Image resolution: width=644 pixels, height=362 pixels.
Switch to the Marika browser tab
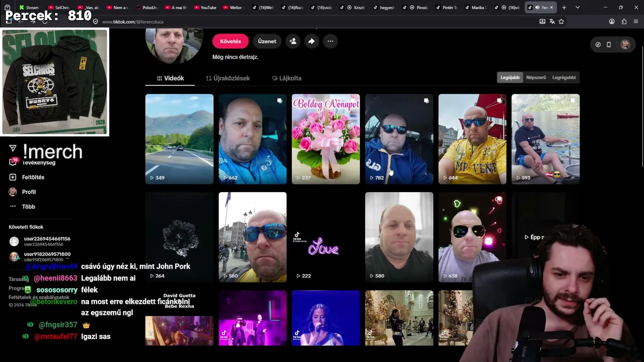pyautogui.click(x=475, y=8)
